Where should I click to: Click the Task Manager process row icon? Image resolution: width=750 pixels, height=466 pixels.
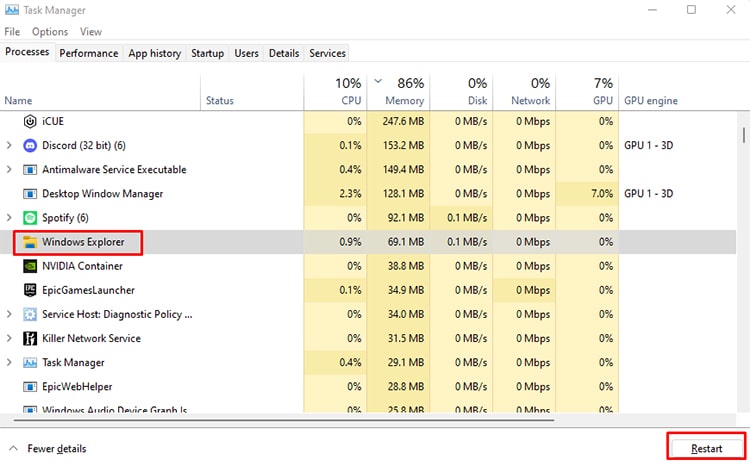[30, 363]
